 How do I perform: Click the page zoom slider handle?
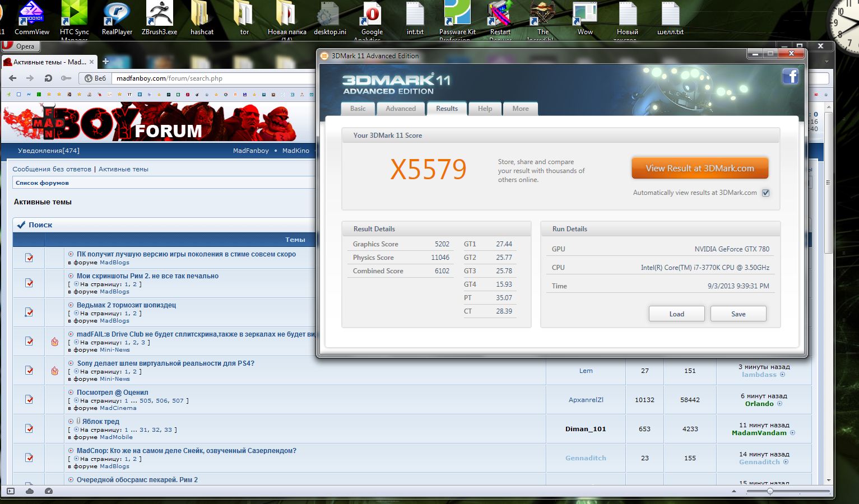click(770, 491)
